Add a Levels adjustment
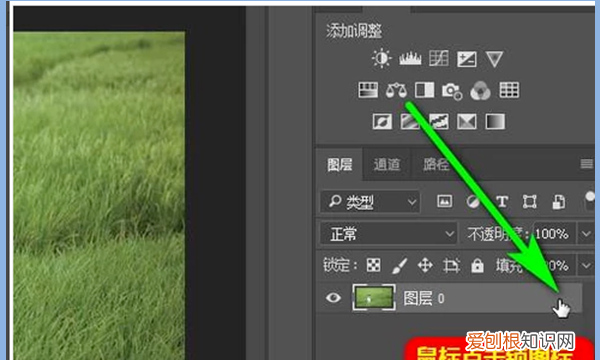The width and height of the screenshot is (600, 360). pos(410,59)
